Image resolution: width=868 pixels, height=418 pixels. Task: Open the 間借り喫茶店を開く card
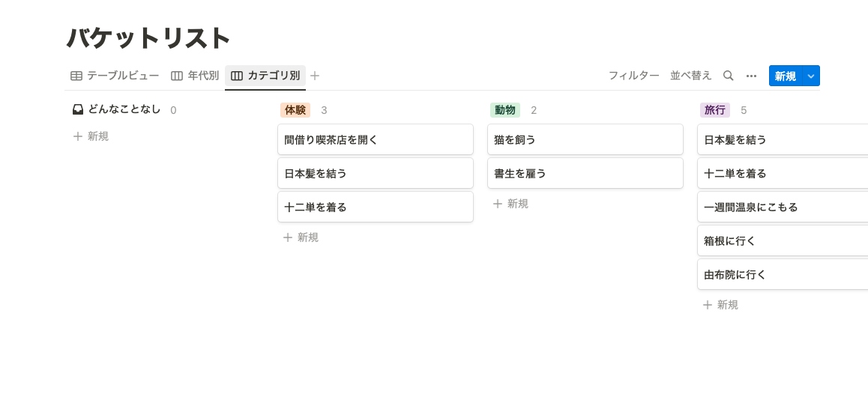point(376,139)
